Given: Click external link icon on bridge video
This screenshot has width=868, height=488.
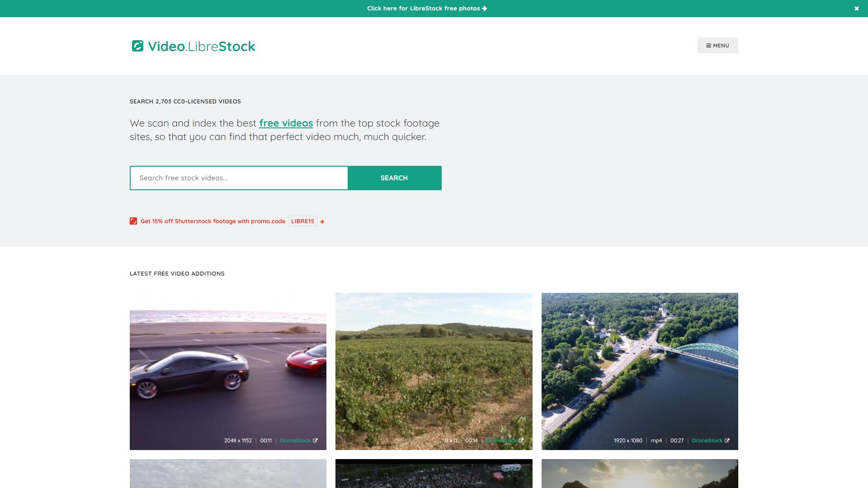Looking at the screenshot, I should tap(727, 441).
